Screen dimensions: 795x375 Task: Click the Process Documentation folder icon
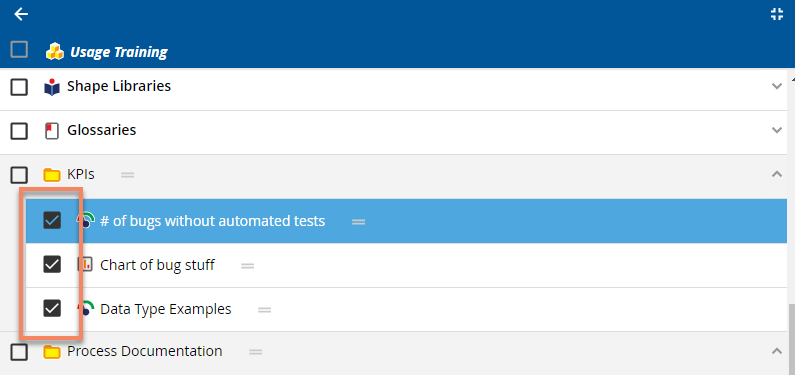[x=52, y=352]
